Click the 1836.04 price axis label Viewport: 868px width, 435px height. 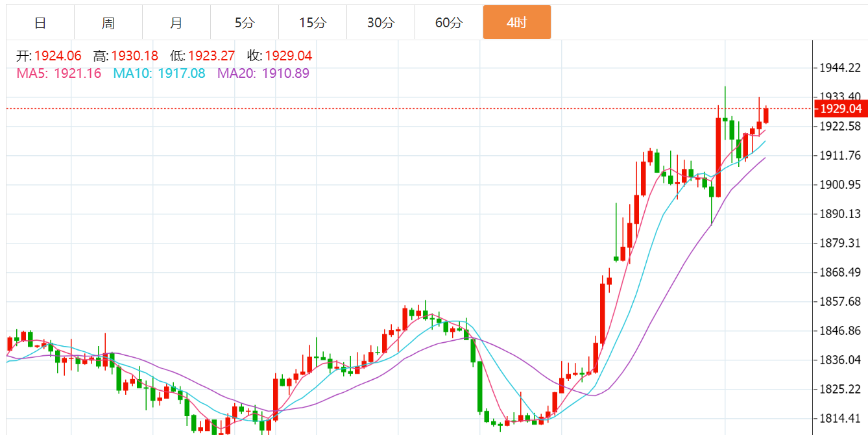coord(840,360)
